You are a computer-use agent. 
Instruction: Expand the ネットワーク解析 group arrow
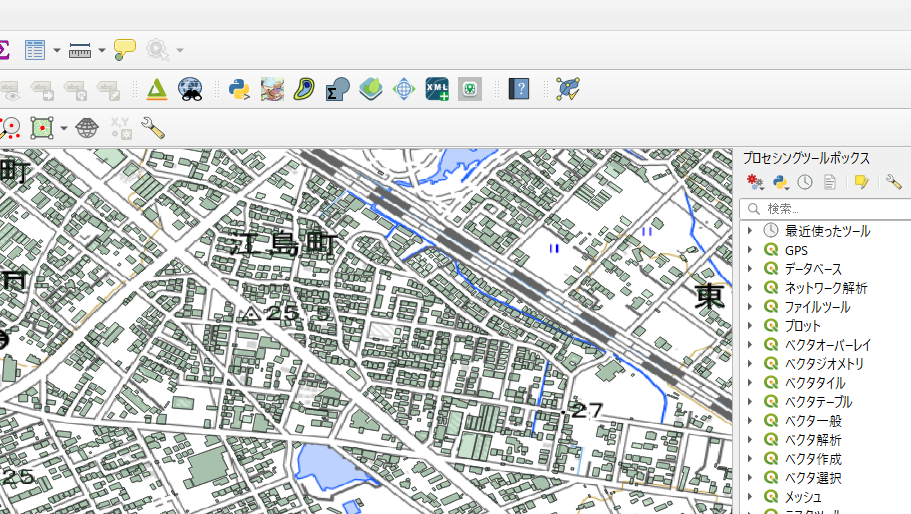[750, 288]
